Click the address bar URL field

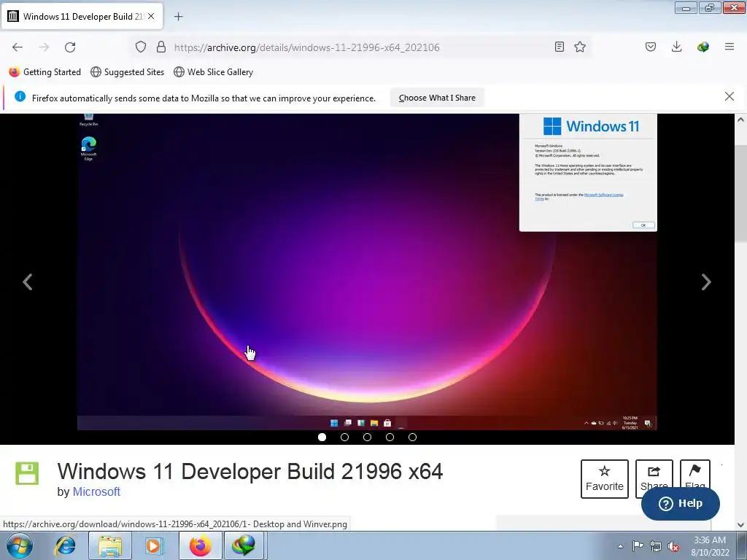click(x=361, y=47)
